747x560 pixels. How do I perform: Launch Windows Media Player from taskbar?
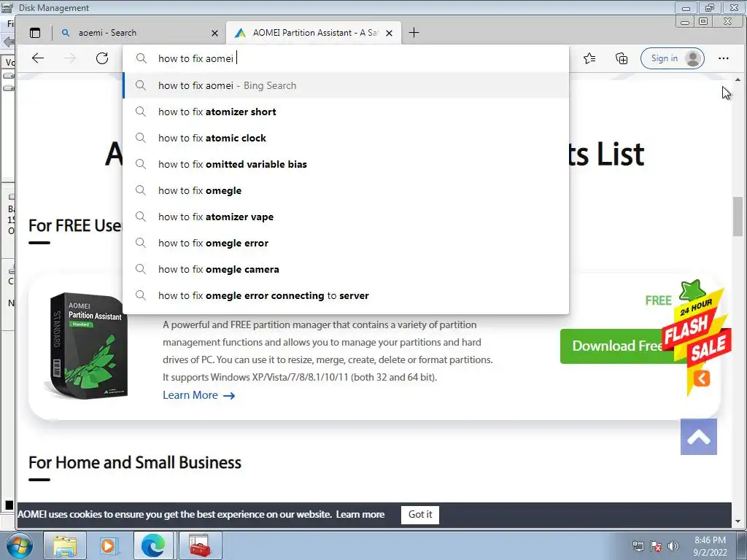[108, 545]
